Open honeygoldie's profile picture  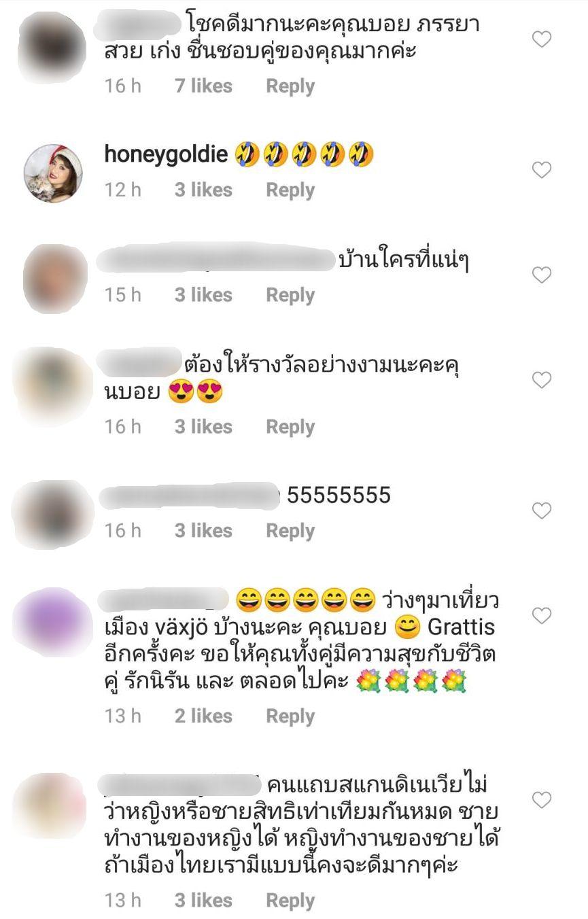point(53,173)
